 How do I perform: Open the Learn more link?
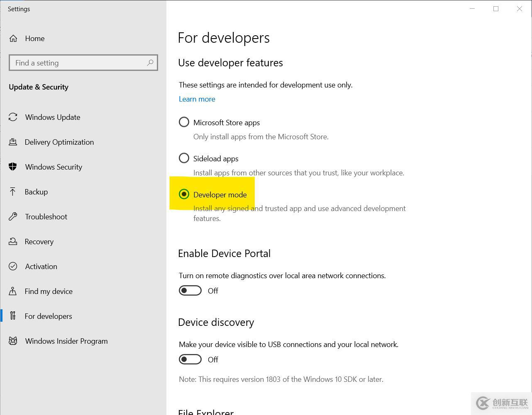[197, 99]
